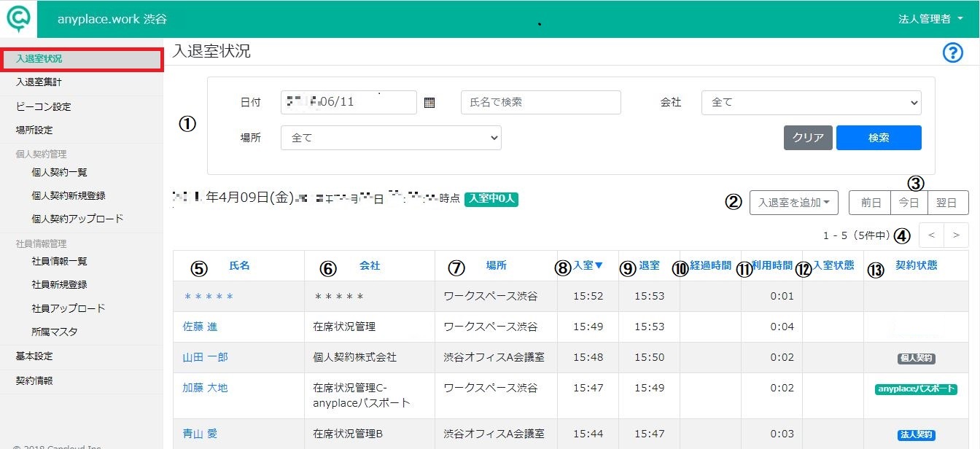Viewport: 980px width, 449px height.
Task: Click the クリア button
Action: tap(808, 138)
